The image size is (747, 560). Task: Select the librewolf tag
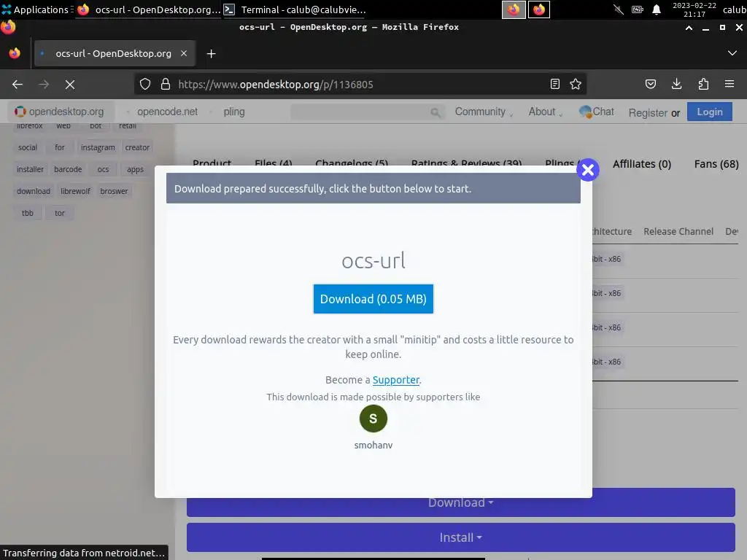[75, 192]
